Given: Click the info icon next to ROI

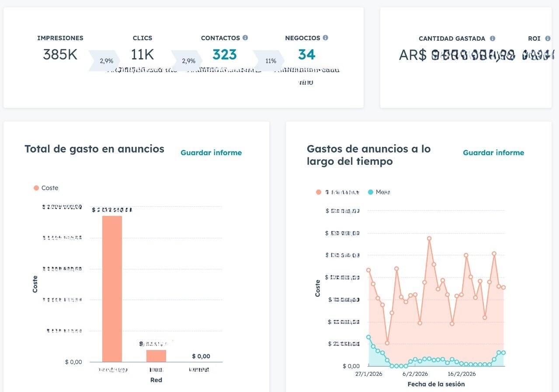Looking at the screenshot, I should [548, 38].
